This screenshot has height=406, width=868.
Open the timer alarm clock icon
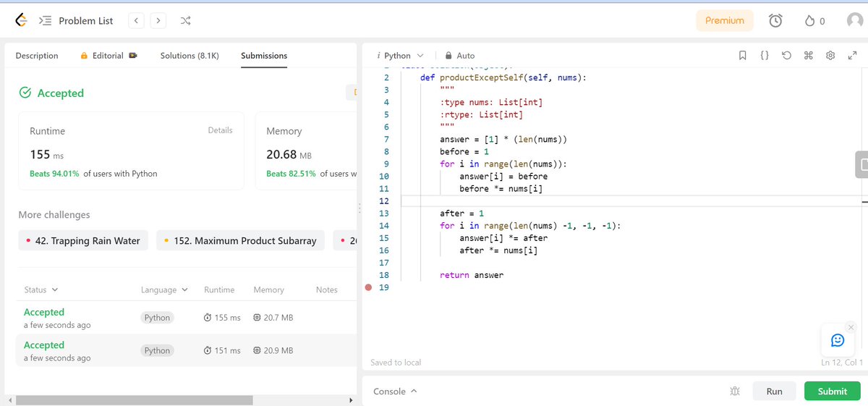click(775, 21)
